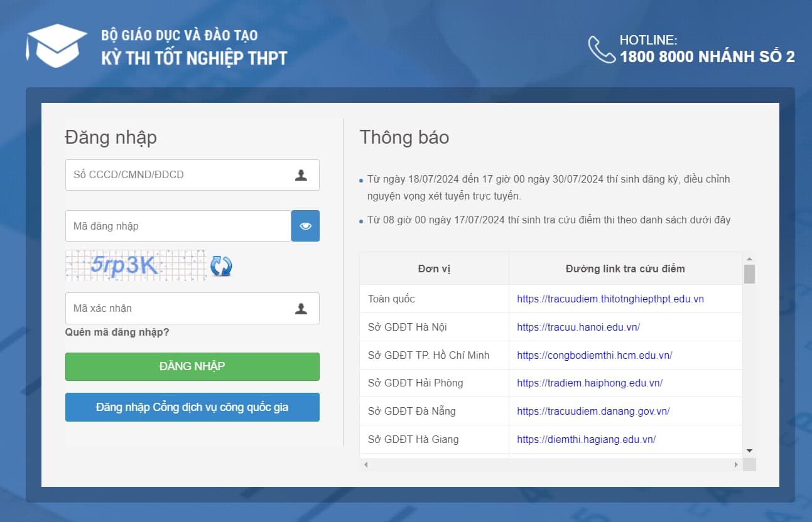Toggle password visibility eye button
The height and width of the screenshot is (522, 812).
305,226
